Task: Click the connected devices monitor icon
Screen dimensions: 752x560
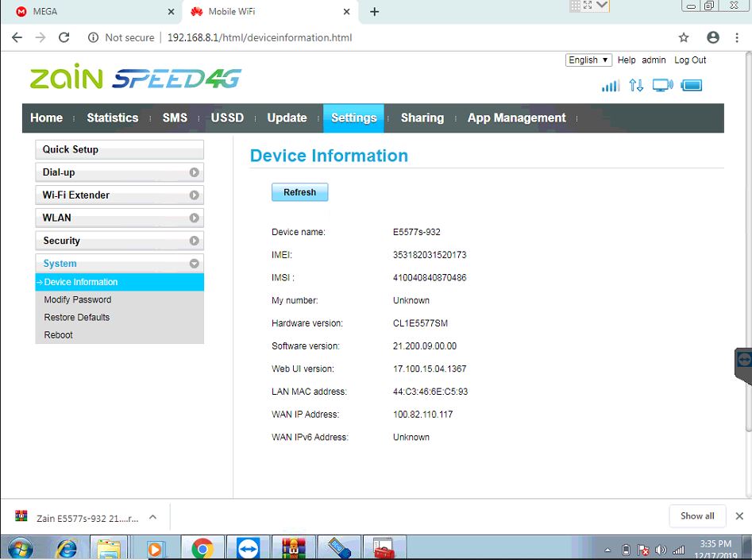Action: pyautogui.click(x=662, y=86)
